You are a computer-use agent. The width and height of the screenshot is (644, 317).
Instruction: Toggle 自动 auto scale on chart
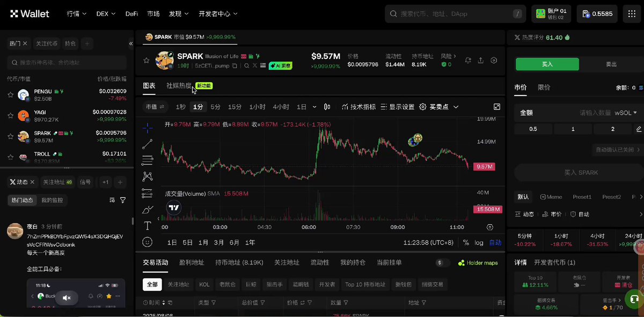(495, 242)
